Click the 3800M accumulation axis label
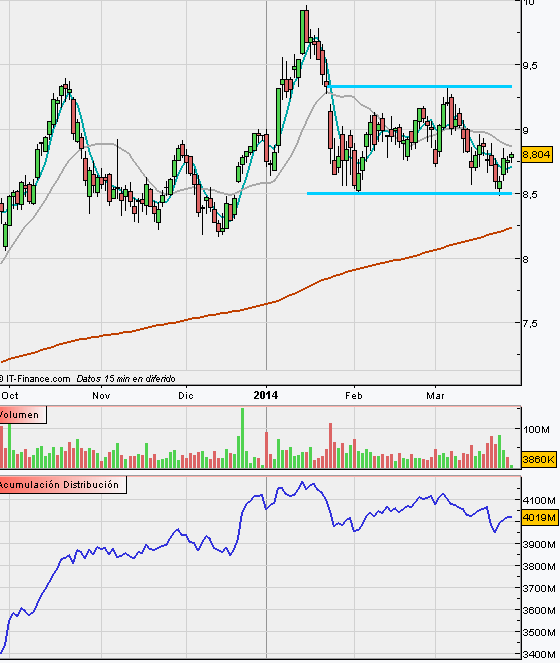The image size is (560, 663). [x=539, y=567]
